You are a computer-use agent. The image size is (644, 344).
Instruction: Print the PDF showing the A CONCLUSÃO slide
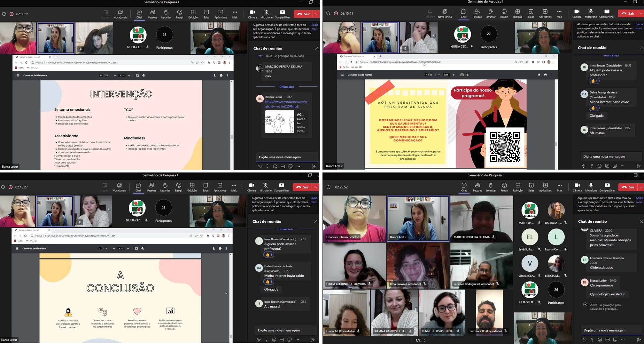[220, 249]
